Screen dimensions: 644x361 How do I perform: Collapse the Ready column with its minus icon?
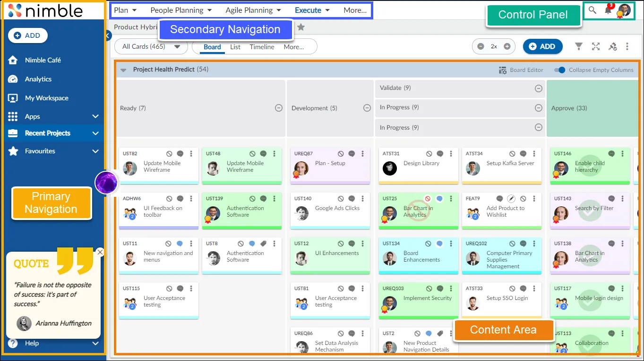click(279, 108)
